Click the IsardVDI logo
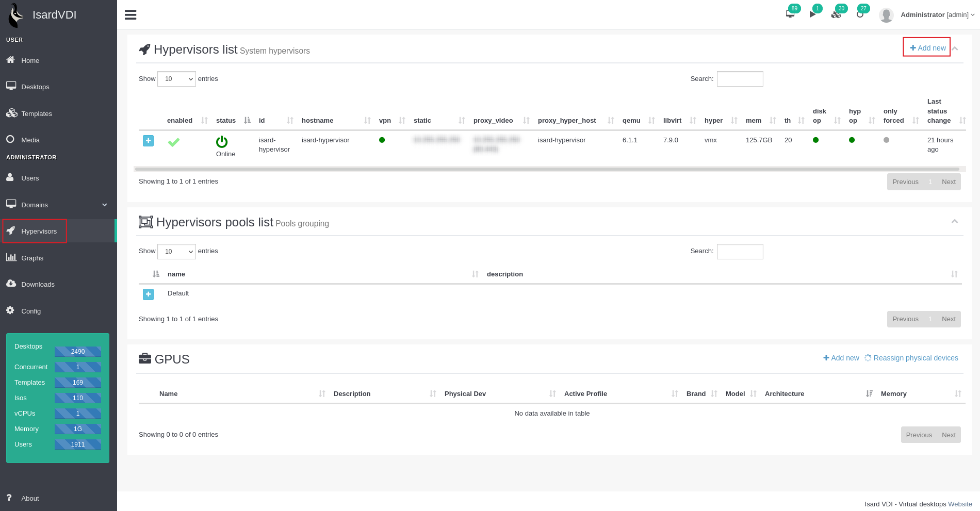 17,15
